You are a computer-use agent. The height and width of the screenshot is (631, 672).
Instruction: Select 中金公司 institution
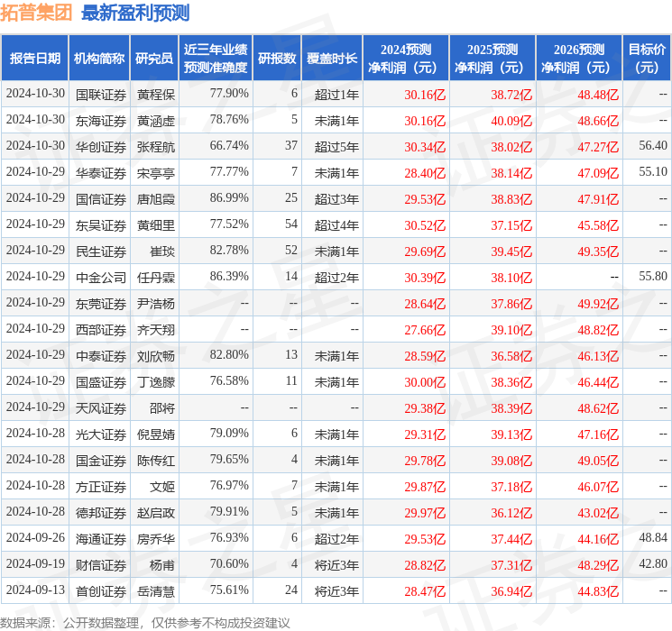[101, 278]
